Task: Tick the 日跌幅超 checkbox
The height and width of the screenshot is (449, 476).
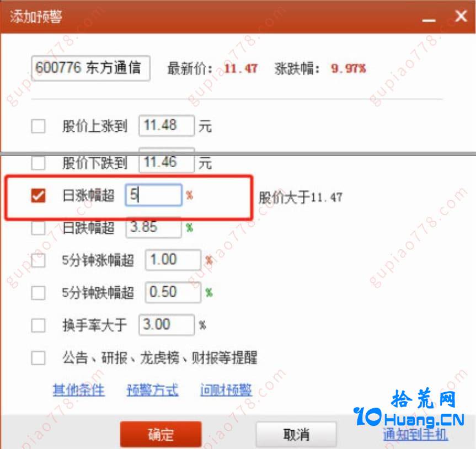Action: point(38,228)
